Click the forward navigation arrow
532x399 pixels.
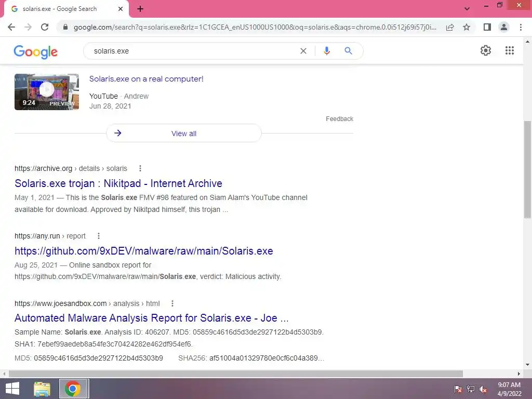[x=28, y=27]
